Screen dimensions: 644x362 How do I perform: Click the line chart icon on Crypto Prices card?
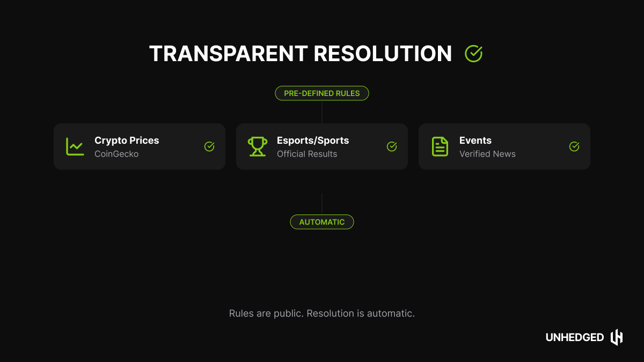[75, 146]
